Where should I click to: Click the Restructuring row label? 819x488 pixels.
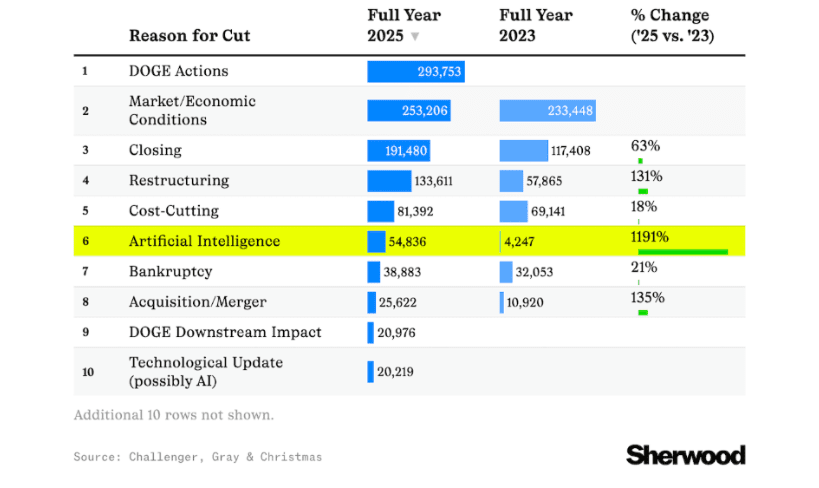click(x=179, y=181)
